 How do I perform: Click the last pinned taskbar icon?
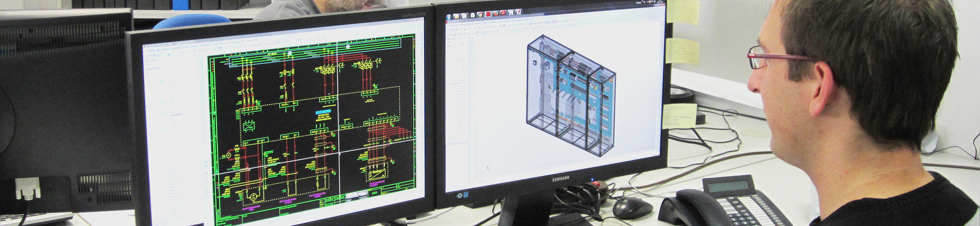click(x=519, y=12)
